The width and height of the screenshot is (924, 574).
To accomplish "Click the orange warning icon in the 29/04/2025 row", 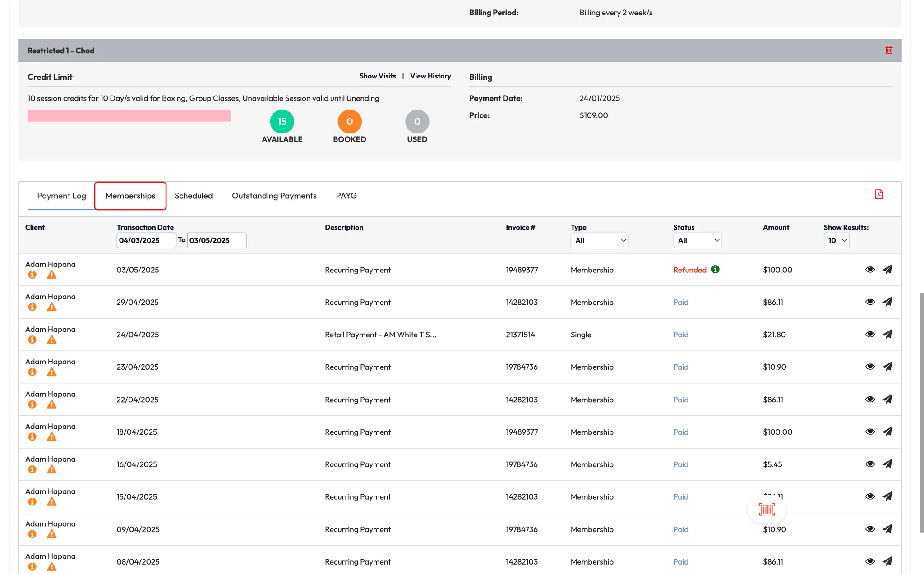I will point(52,307).
